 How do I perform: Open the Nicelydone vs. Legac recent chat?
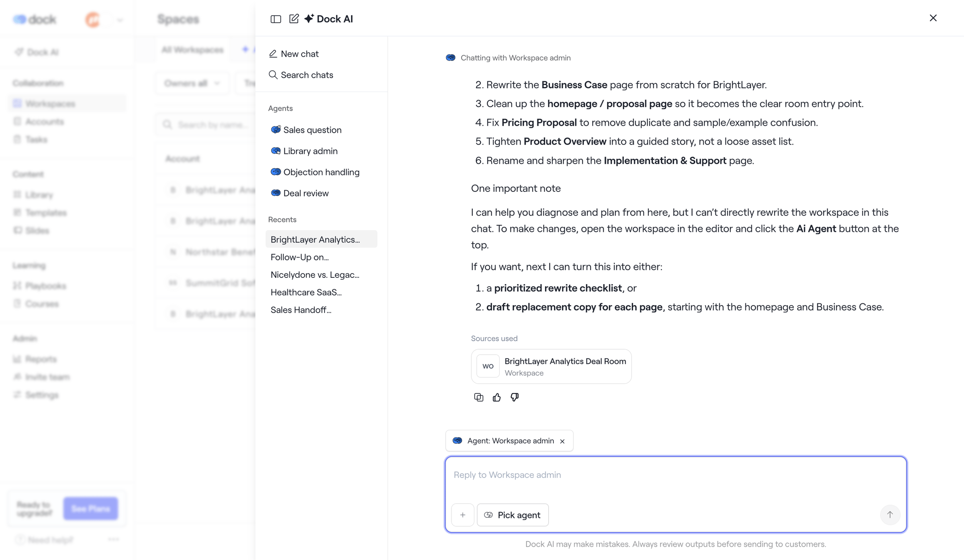pos(315,275)
